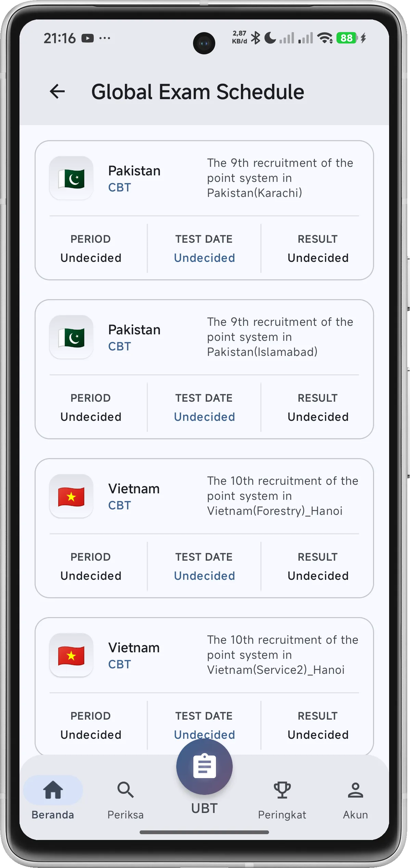This screenshot has height=868, width=410.
Task: Tap the Vietnam flag icon for Forestry exam
Action: [71, 497]
